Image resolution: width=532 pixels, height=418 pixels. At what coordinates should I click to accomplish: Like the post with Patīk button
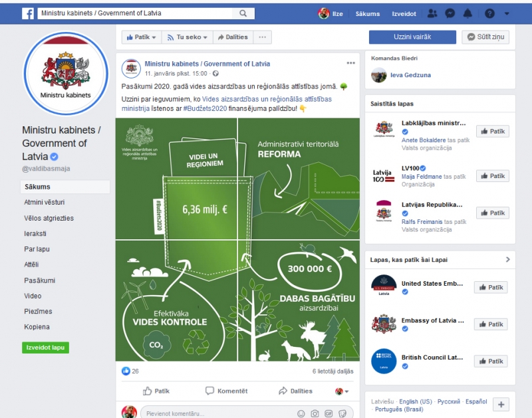tap(156, 391)
